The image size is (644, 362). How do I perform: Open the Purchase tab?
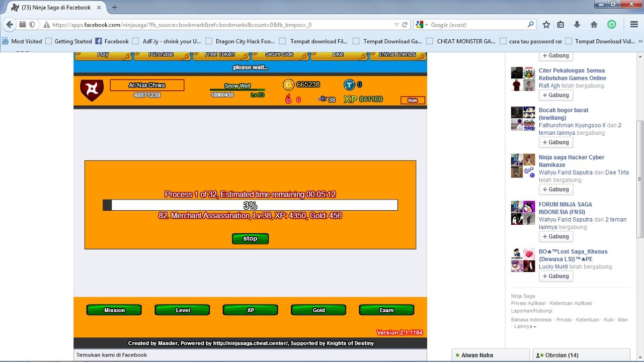[x=161, y=55]
